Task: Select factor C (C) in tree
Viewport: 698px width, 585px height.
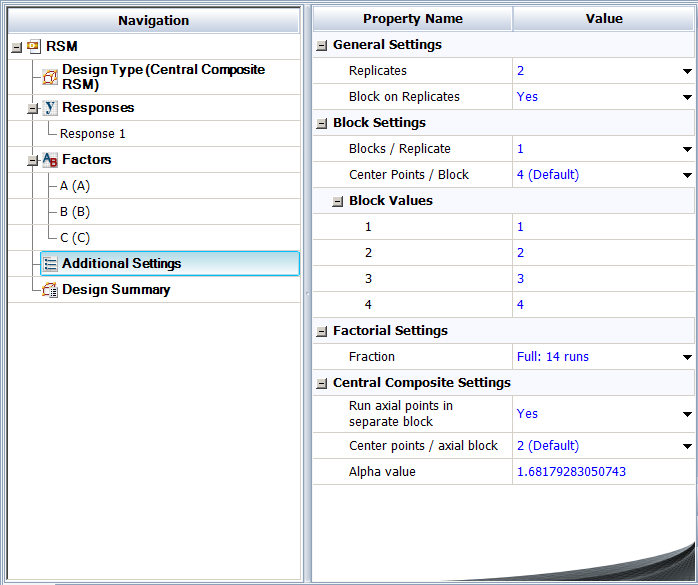Action: tap(75, 238)
